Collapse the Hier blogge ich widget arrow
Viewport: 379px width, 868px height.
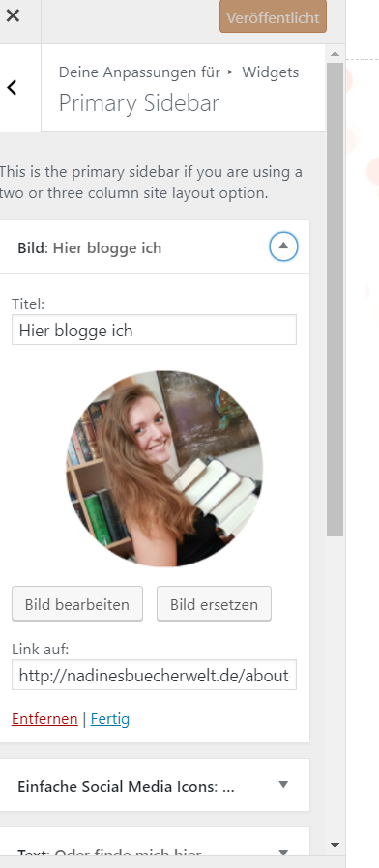[x=283, y=246]
